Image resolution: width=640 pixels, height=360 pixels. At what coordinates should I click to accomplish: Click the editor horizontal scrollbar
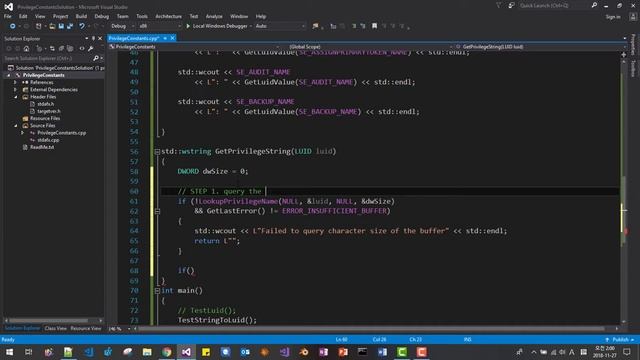click(x=376, y=329)
